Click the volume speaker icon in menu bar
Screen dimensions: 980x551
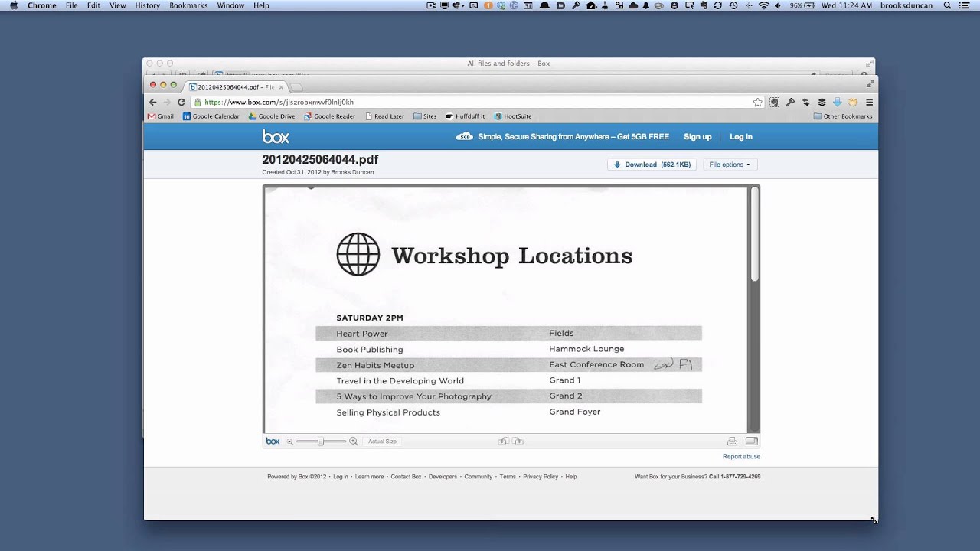click(x=778, y=5)
